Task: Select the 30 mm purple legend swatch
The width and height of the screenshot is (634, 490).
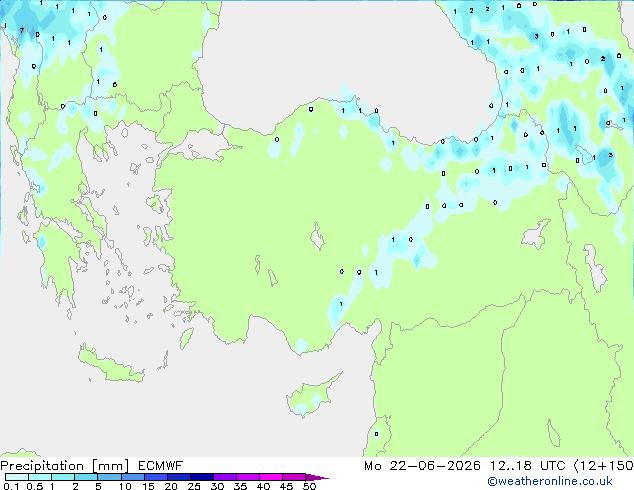Action: click(225, 477)
